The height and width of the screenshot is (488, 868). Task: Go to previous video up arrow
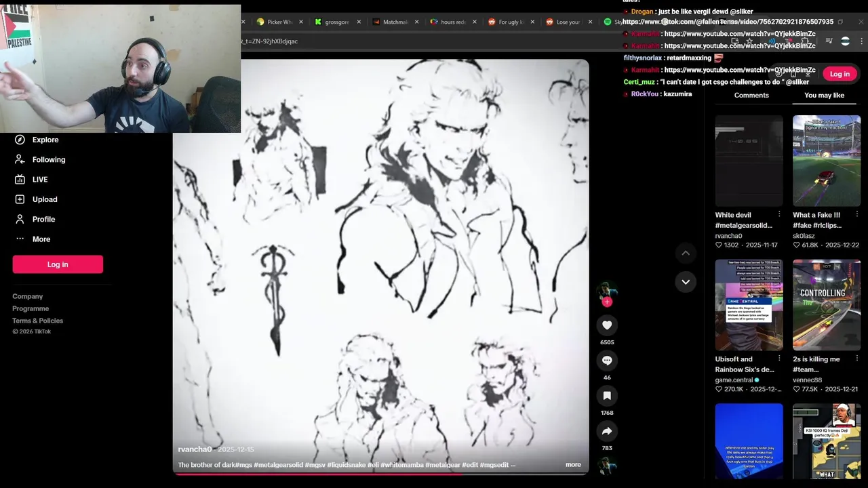click(x=686, y=253)
